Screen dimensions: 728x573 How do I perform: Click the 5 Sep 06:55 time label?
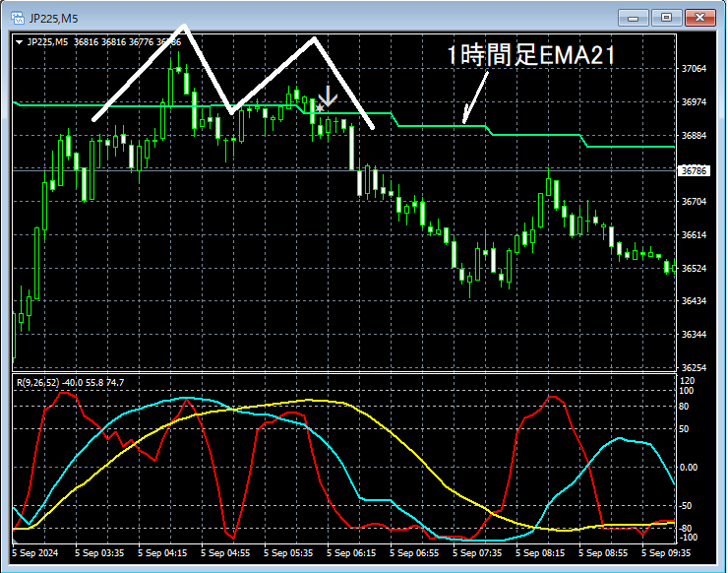(414, 553)
